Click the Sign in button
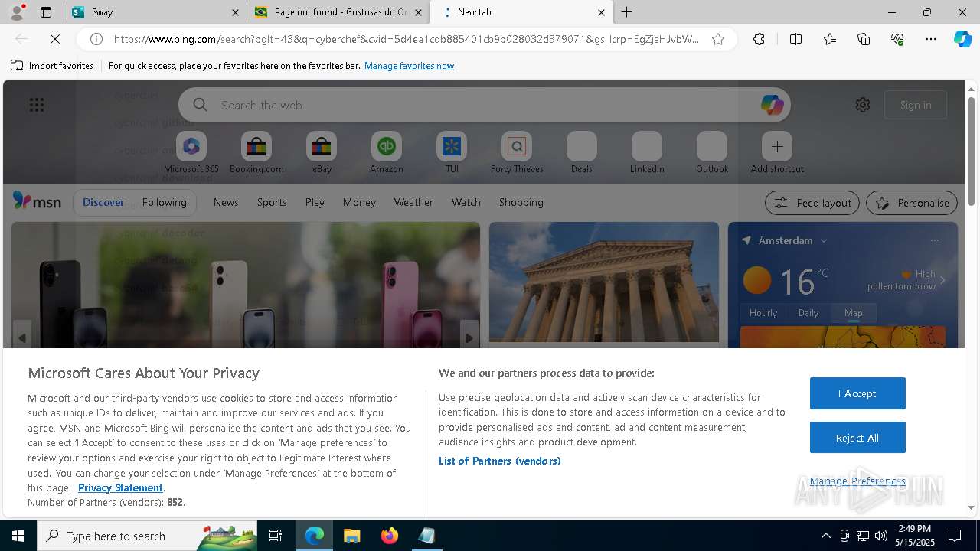 pos(916,105)
